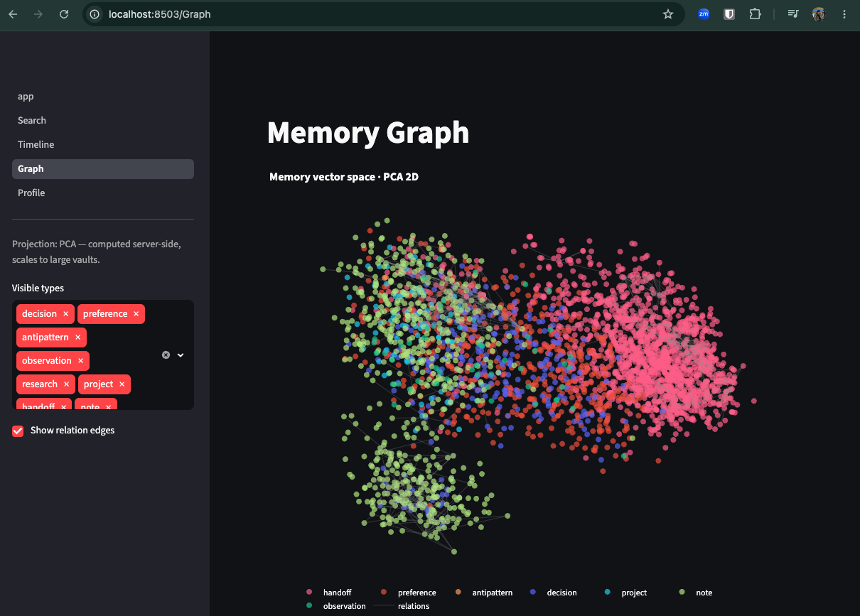Click the Memory Graph heading
The width and height of the screenshot is (860, 616).
pyautogui.click(x=368, y=133)
